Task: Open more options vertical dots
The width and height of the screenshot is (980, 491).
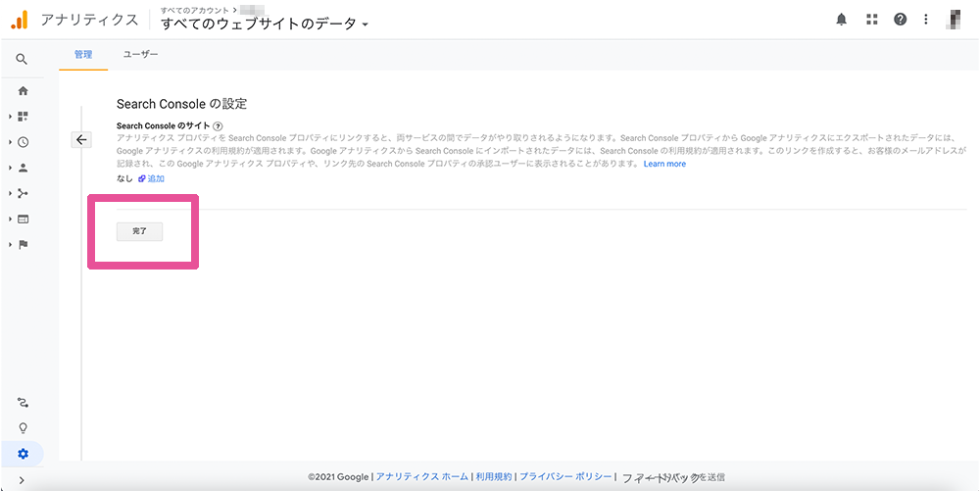Action: (x=926, y=20)
